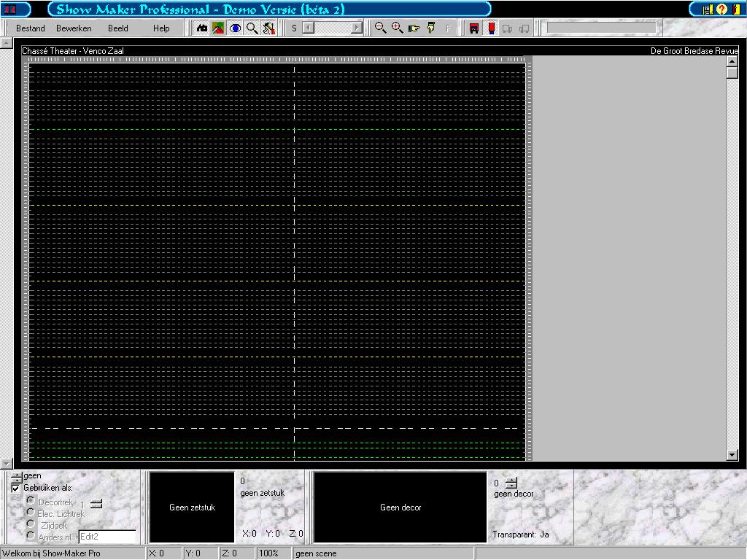Click the Chassé Theater - Venco Zaal label
The height and width of the screenshot is (560, 747).
click(73, 51)
